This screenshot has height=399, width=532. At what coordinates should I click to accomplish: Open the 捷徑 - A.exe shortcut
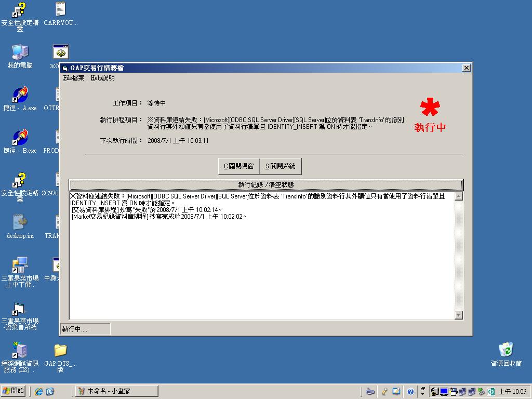click(20, 95)
